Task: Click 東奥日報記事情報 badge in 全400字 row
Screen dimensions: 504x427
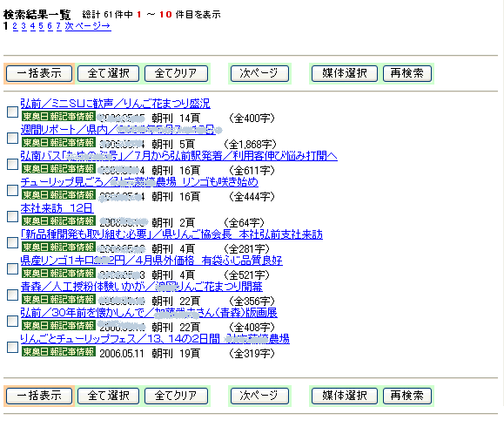Action: pyautogui.click(x=58, y=116)
